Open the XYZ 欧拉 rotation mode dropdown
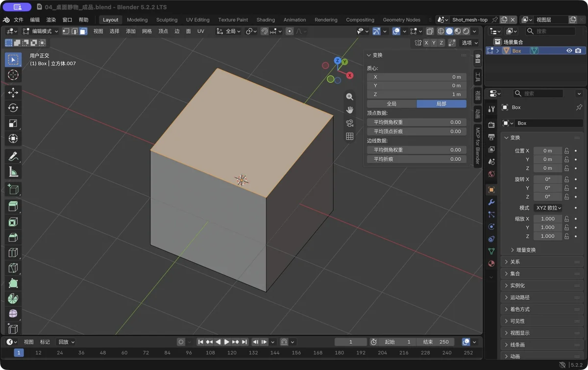The image size is (588, 370). coord(548,208)
